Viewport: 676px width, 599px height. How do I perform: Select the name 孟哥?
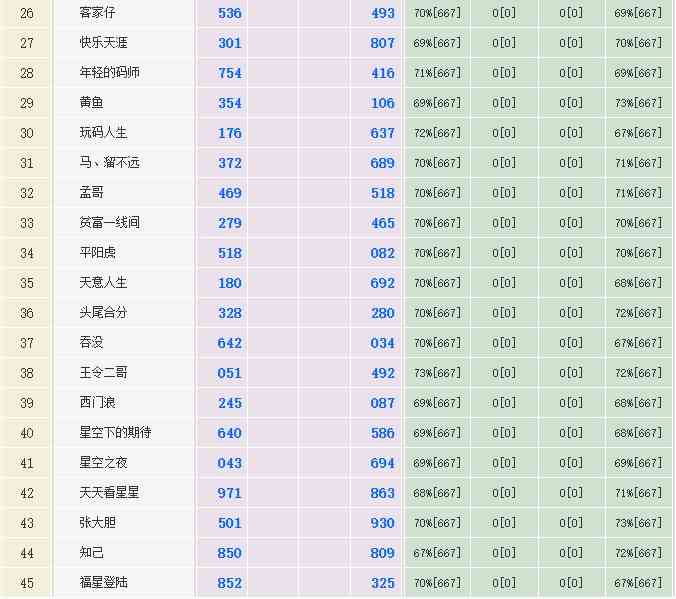pos(92,193)
